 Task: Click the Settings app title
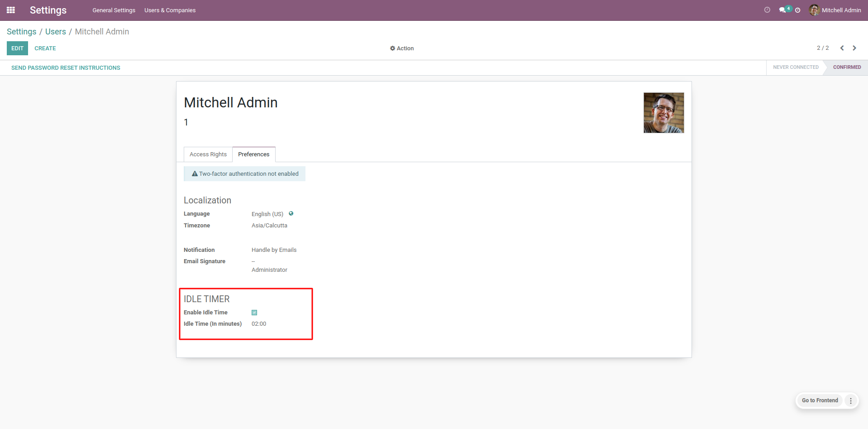(x=48, y=10)
